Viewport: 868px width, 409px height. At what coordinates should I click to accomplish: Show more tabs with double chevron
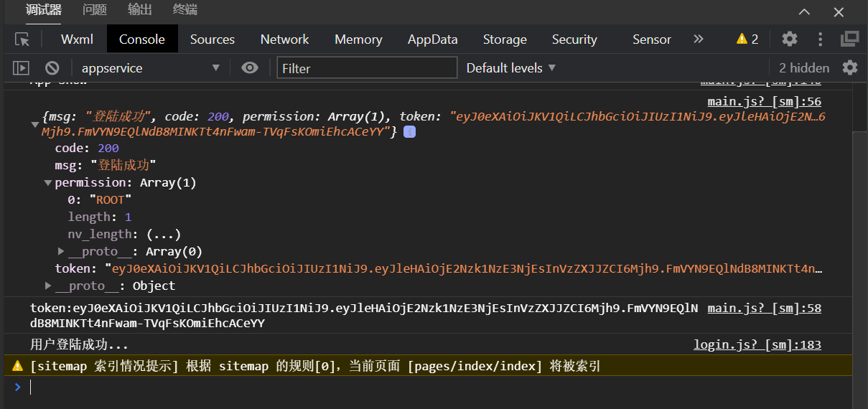coord(698,39)
